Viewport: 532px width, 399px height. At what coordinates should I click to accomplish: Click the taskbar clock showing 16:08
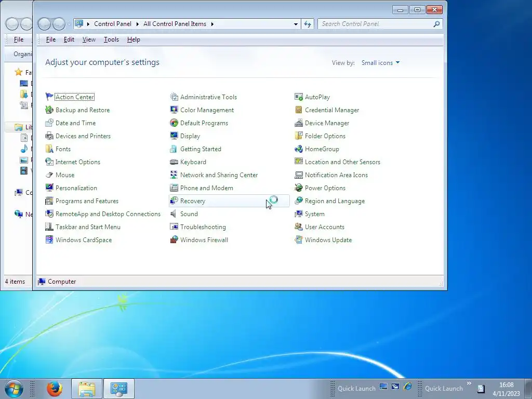(506, 385)
